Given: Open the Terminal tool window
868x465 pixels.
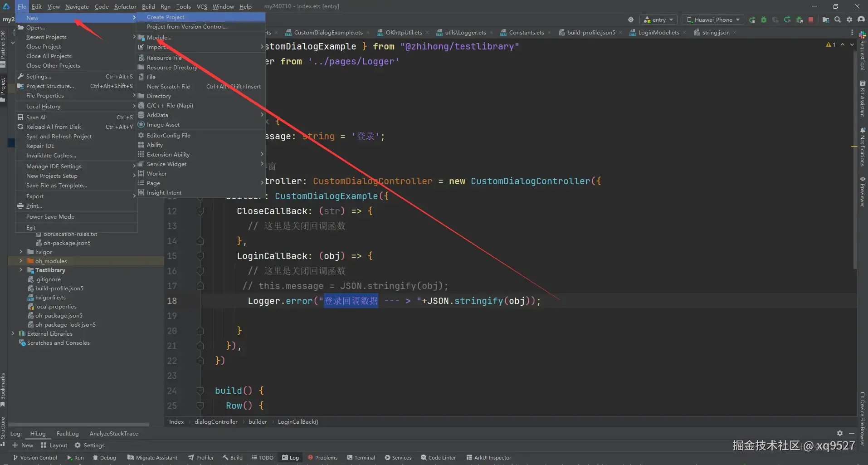Looking at the screenshot, I should (x=361, y=458).
